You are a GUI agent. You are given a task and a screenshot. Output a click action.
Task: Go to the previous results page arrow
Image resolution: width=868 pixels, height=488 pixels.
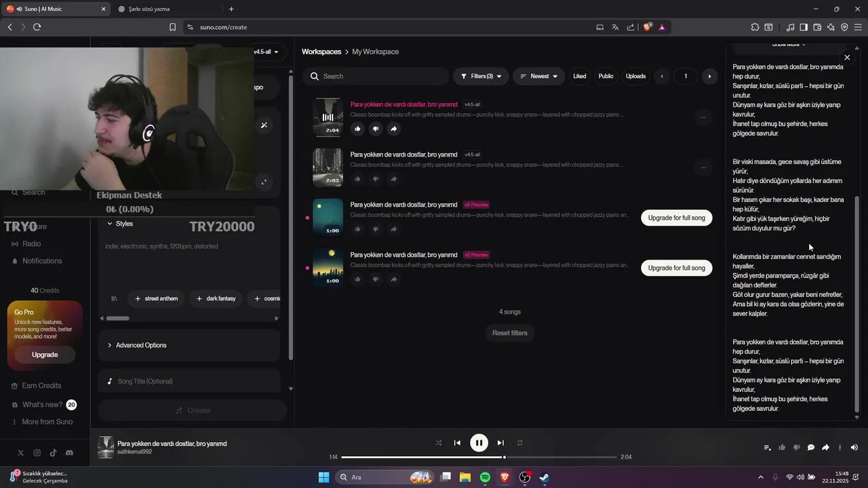(662, 76)
